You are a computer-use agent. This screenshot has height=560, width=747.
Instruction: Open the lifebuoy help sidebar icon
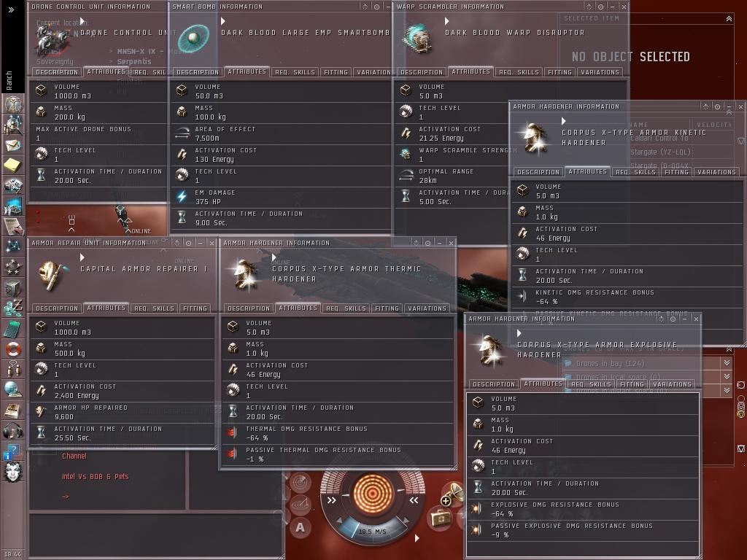coord(13,349)
